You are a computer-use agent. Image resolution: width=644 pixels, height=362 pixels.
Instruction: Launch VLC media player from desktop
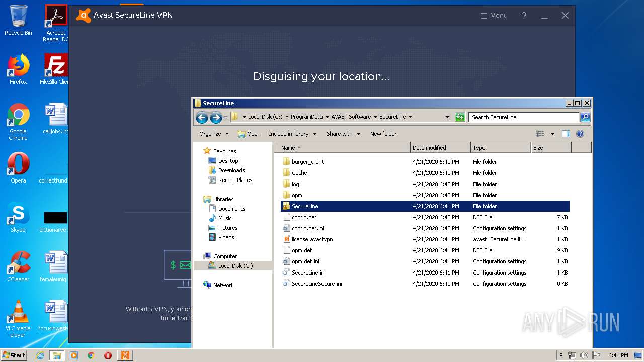[x=18, y=319]
